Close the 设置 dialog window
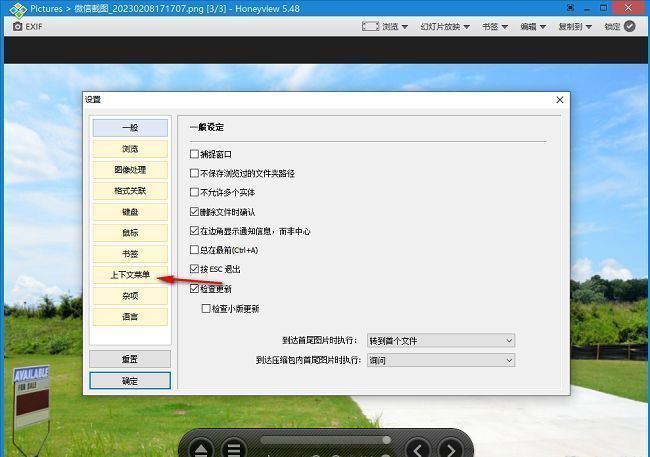Viewport: 650px width, 457px height. click(559, 100)
